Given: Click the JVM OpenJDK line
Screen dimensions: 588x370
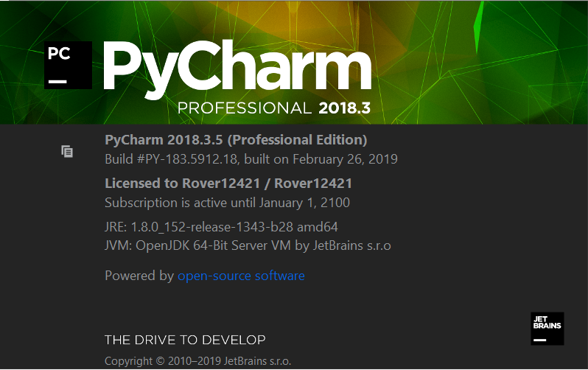Looking at the screenshot, I should (x=248, y=245).
